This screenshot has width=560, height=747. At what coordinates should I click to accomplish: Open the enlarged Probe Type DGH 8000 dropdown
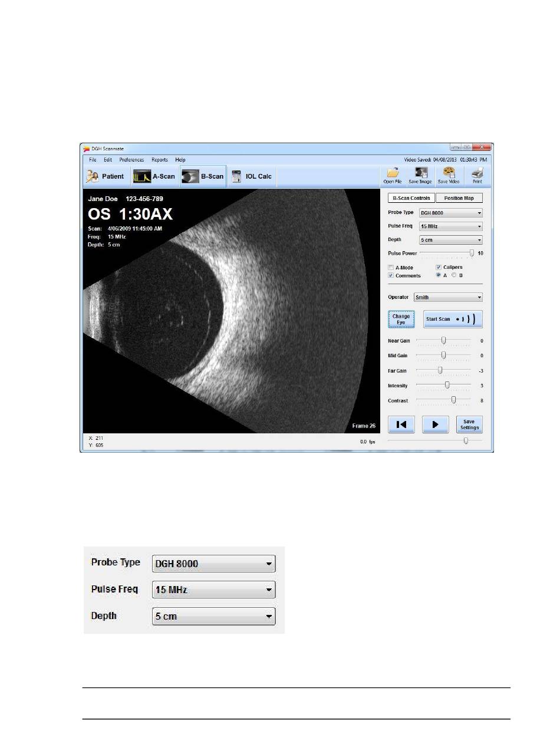point(213,564)
